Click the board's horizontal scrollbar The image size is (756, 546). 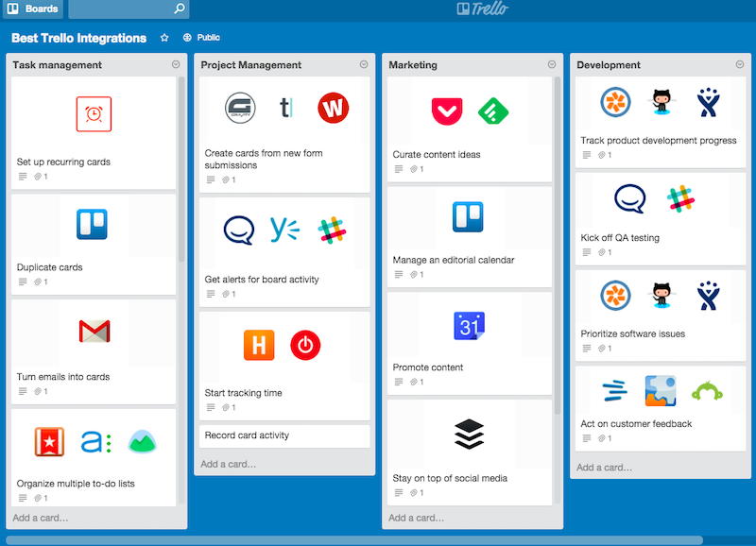click(354, 540)
